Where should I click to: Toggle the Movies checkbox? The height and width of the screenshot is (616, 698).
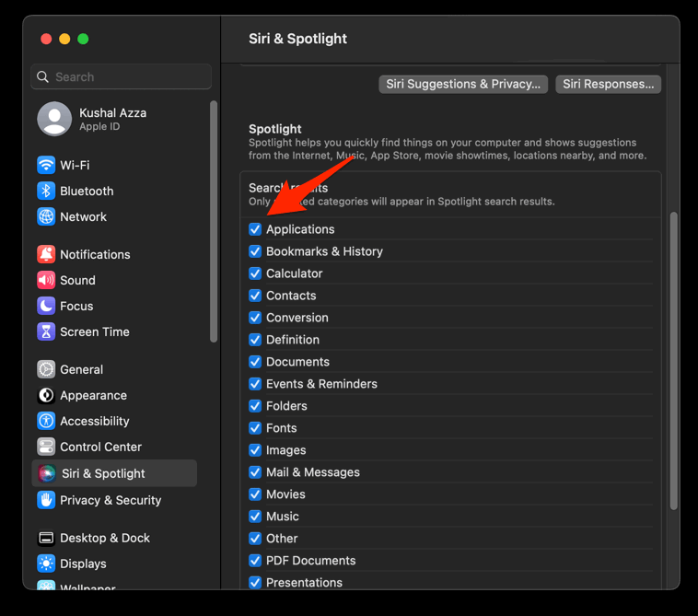coord(255,494)
